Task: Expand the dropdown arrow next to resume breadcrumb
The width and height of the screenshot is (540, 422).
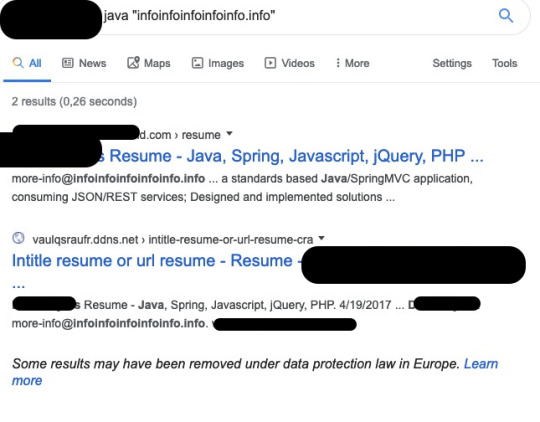Action: point(229,134)
